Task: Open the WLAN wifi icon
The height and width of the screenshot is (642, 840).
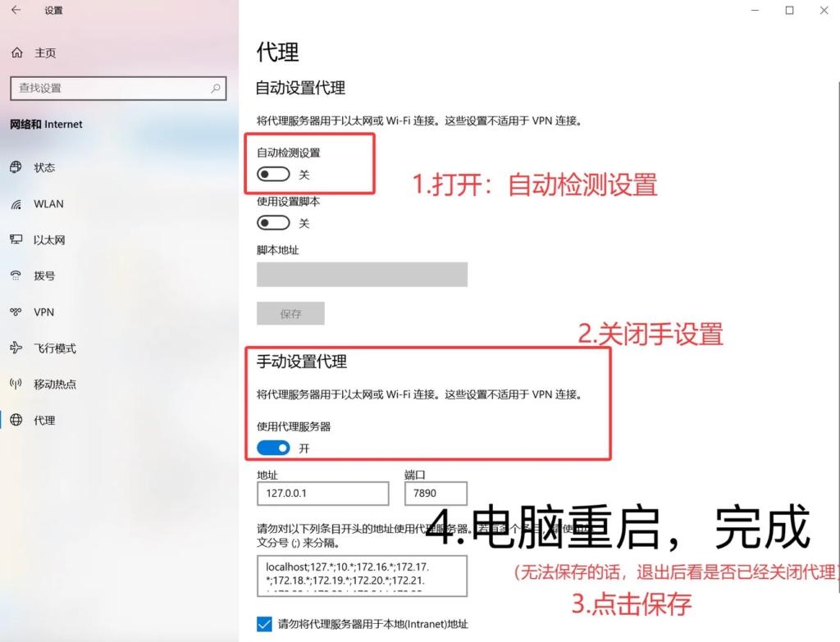Action: coord(16,204)
